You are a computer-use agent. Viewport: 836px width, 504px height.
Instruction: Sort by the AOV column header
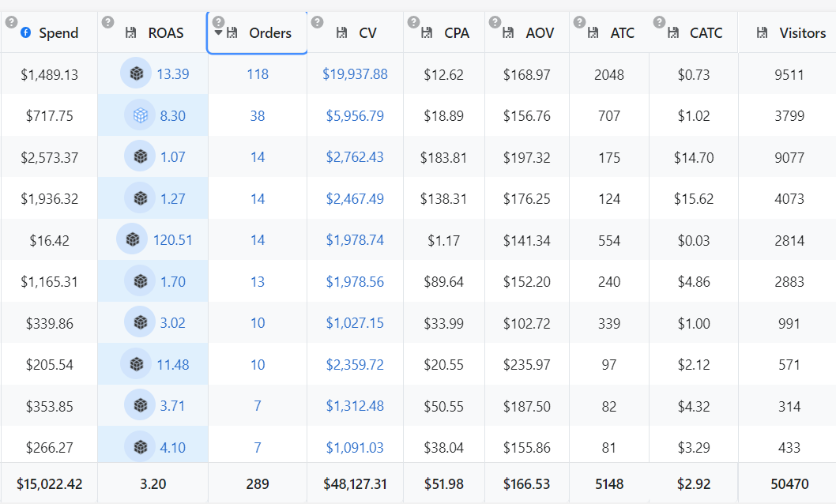point(540,33)
